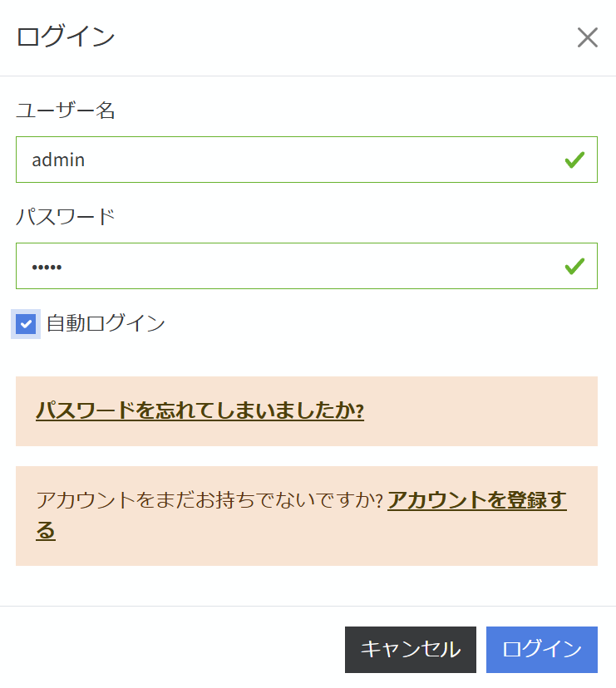Open the パスワードを忘れてしまいましたか? link
The height and width of the screenshot is (688, 616).
point(200,410)
